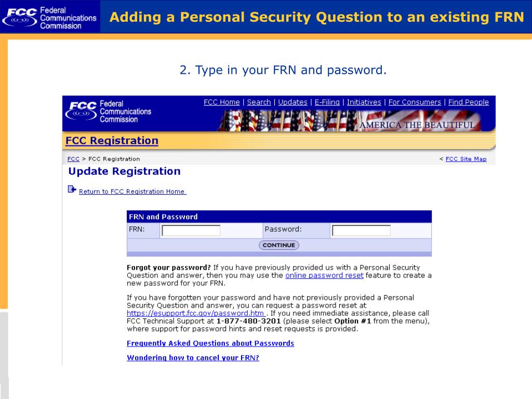Open the Search navigation link
This screenshot has width=532, height=399.
tap(259, 102)
